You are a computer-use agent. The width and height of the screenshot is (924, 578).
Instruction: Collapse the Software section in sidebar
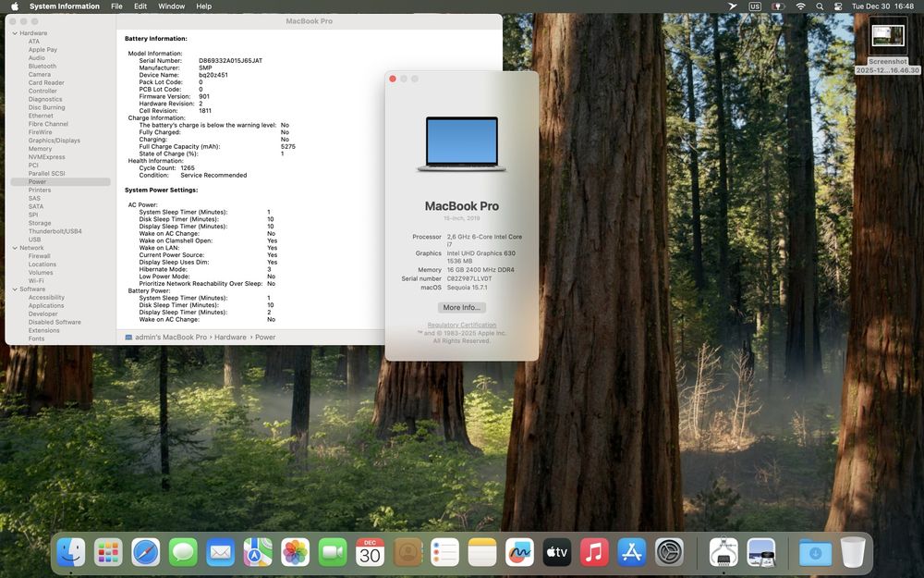pyautogui.click(x=15, y=289)
